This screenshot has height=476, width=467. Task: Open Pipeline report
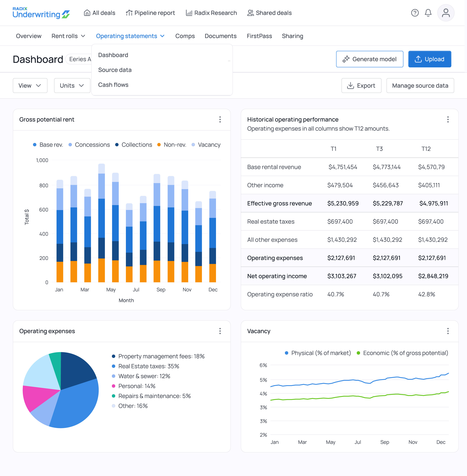[150, 13]
